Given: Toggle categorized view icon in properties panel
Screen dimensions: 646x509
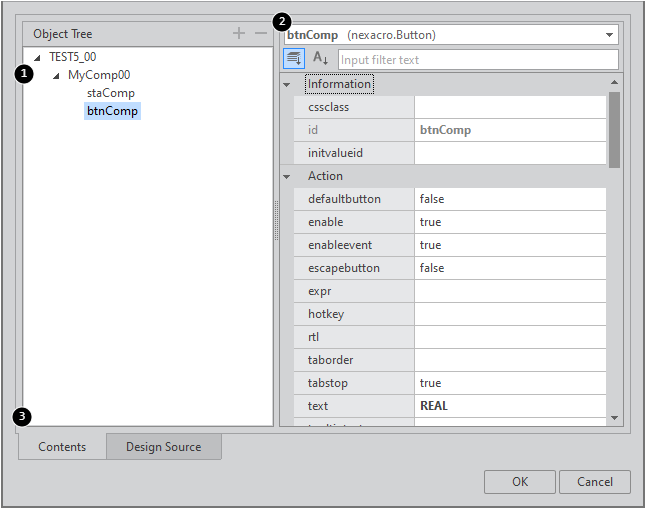Looking at the screenshot, I should [x=294, y=59].
